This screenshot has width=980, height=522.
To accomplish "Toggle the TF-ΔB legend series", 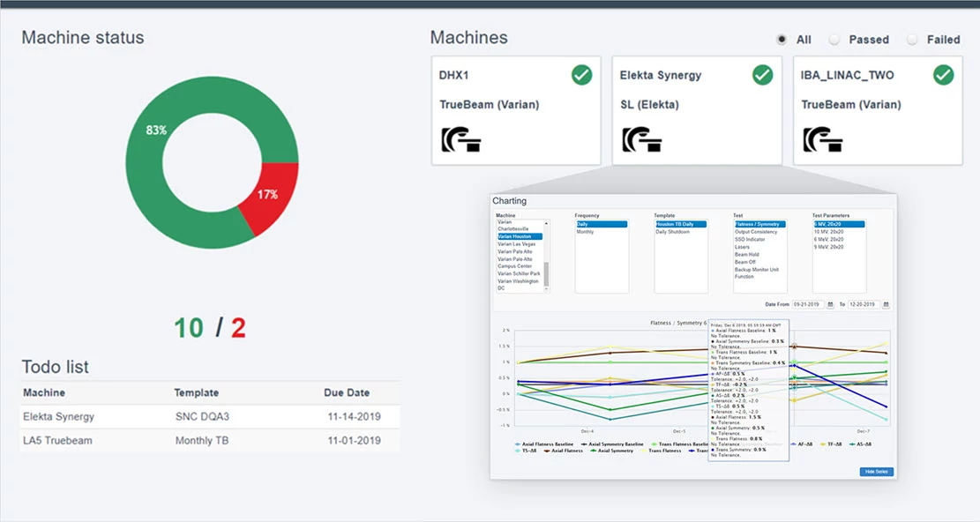I will (x=831, y=444).
